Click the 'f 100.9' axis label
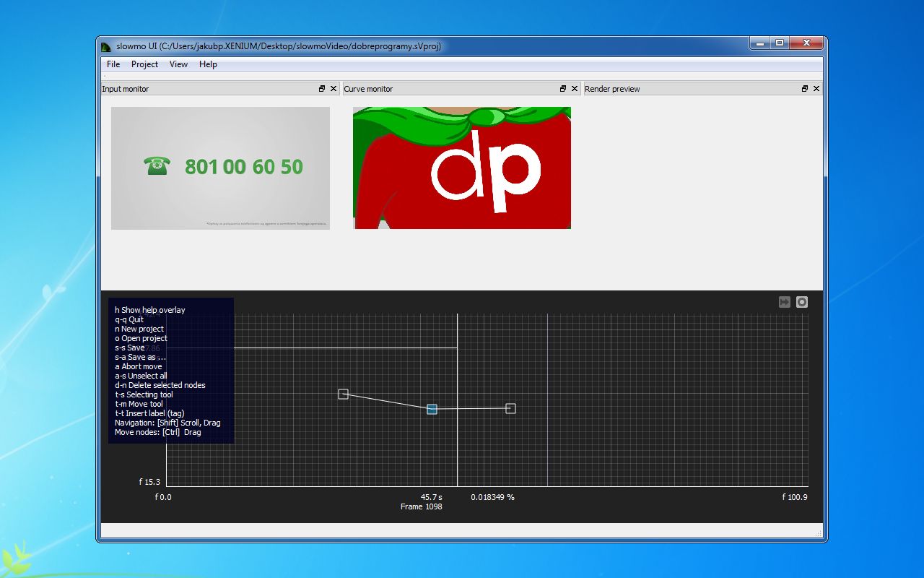Image resolution: width=924 pixels, height=578 pixels. pos(795,497)
